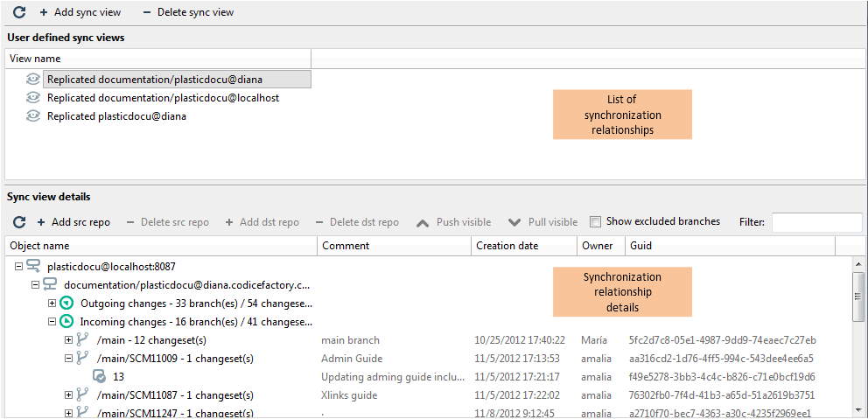Sort by Guid column
This screenshot has height=419, width=868.
coord(730,246)
